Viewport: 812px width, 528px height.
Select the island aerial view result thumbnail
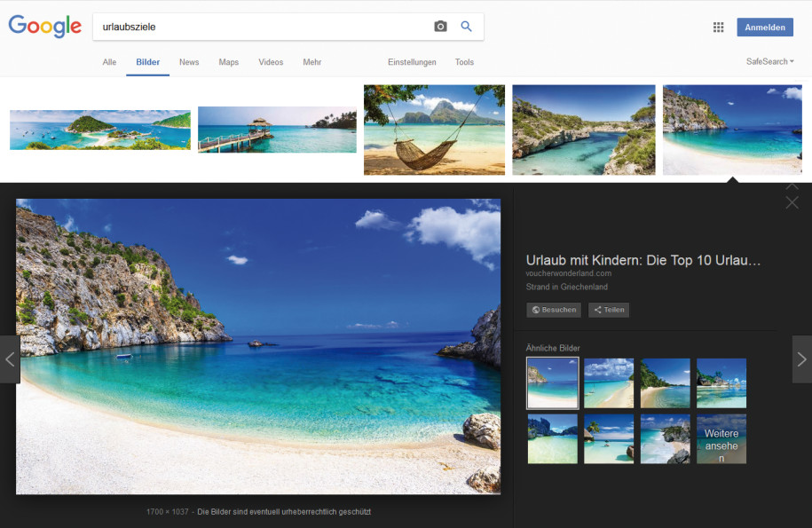100,130
